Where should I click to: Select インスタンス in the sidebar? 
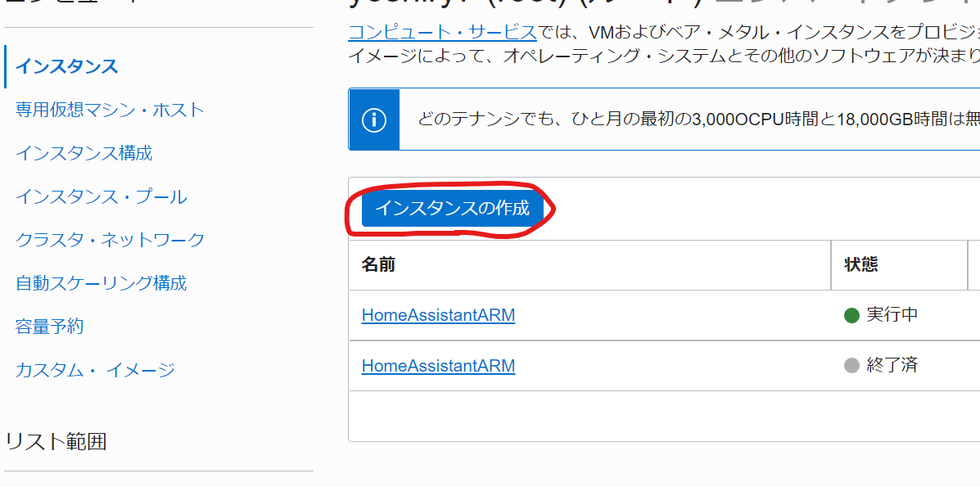click(x=67, y=66)
